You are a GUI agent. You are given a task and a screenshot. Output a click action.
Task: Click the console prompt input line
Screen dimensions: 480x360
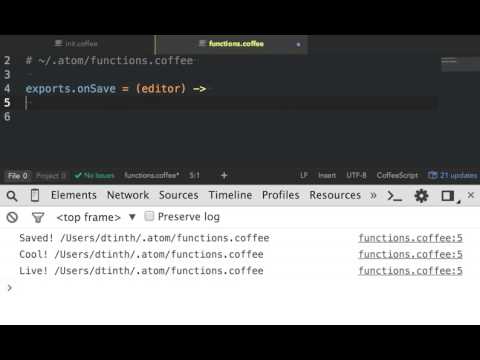(x=240, y=288)
